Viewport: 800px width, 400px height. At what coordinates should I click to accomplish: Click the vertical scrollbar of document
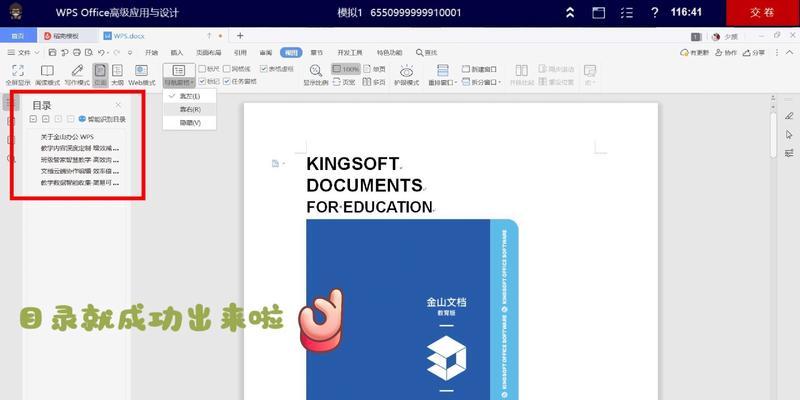coord(773,136)
